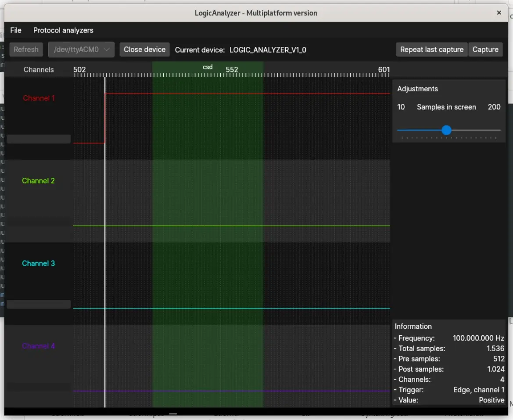Image resolution: width=513 pixels, height=420 pixels.
Task: Click the white trigger marker line
Action: (x=105, y=242)
